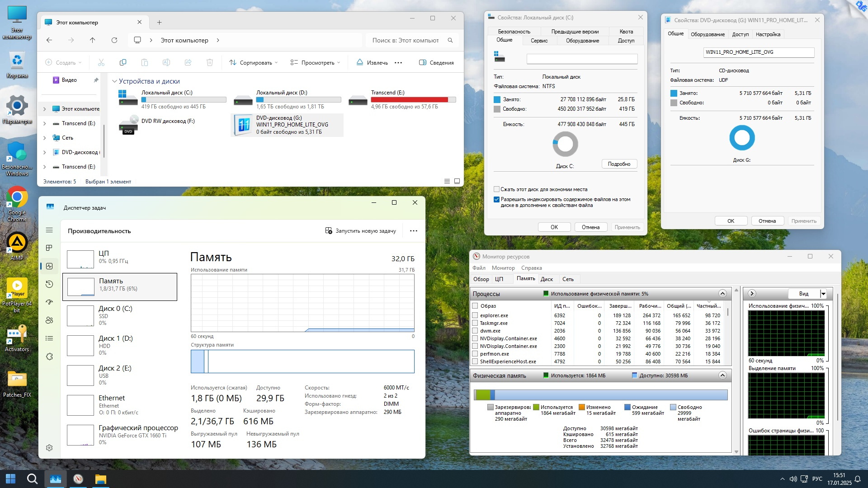Open Resource Monitor from the taskbar
Screen dimensions: 868x488
pos(78,479)
